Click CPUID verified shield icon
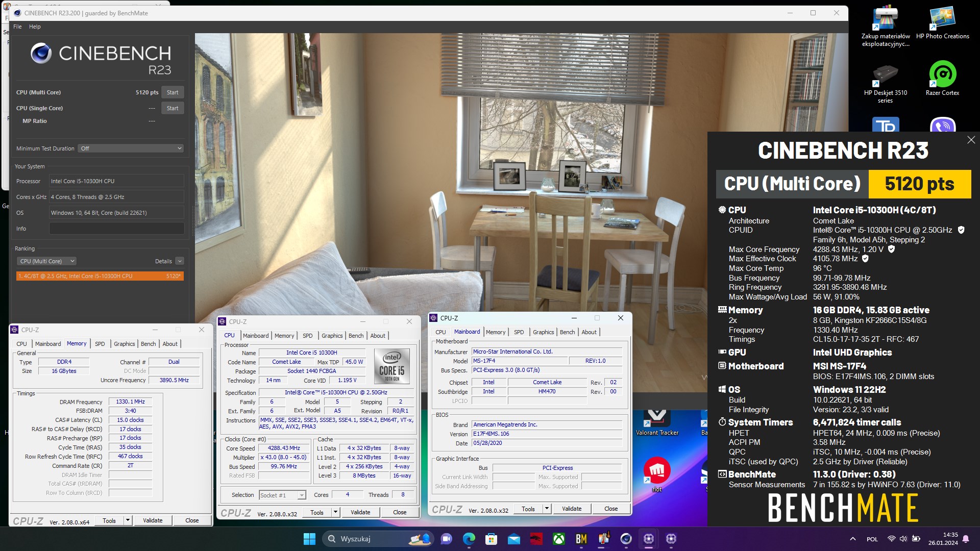The height and width of the screenshot is (551, 980). [x=961, y=230]
